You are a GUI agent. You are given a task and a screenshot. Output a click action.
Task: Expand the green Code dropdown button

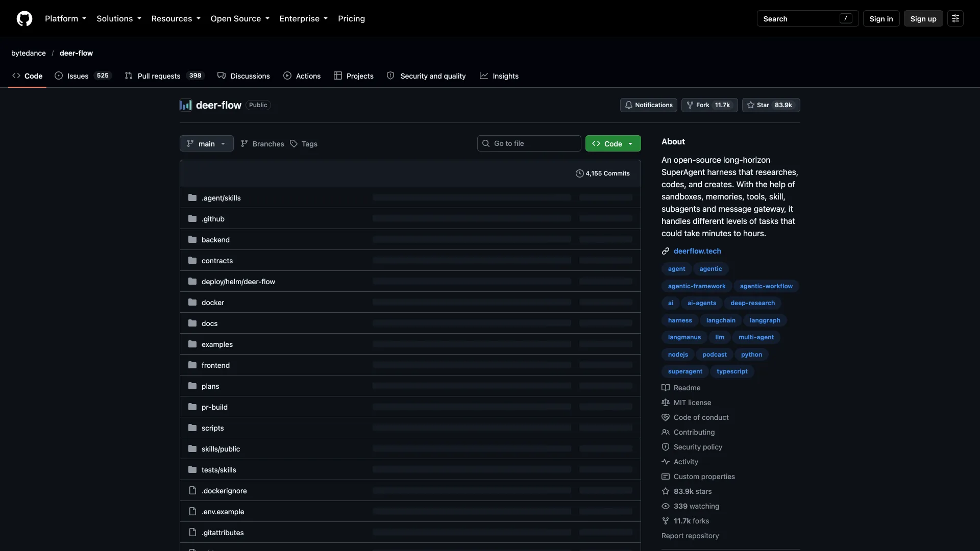pos(613,144)
